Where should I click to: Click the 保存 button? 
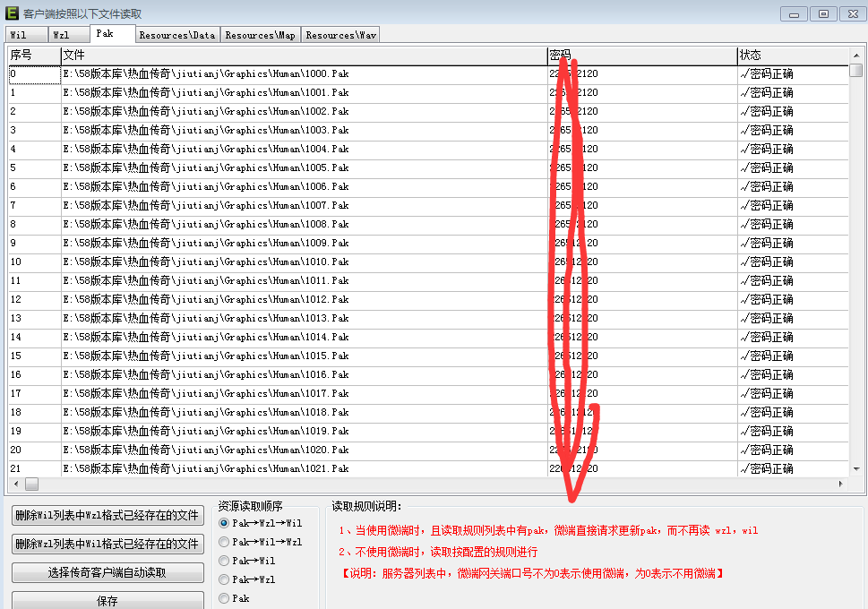pos(107,600)
